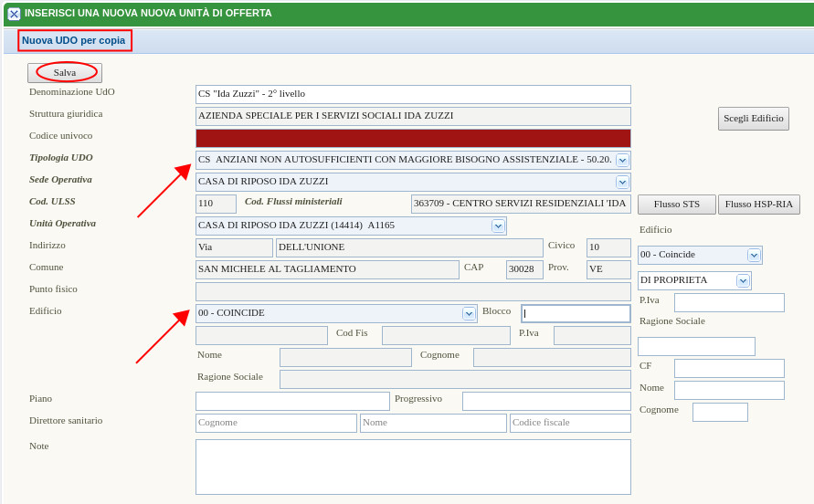Screen dimensions: 814x504
Task: Click the Direttore sanitario Cognome field
Action: (276, 423)
